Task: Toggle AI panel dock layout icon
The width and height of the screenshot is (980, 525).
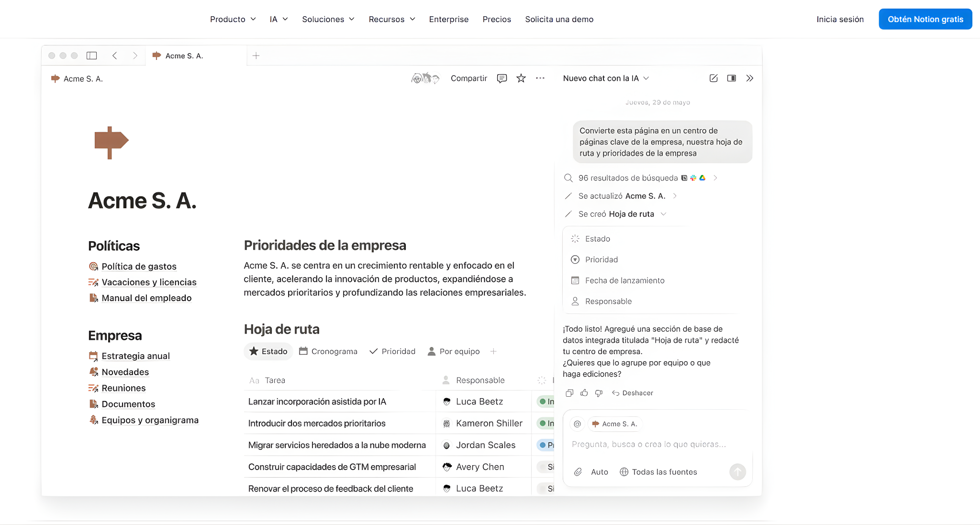Action: pyautogui.click(x=732, y=78)
